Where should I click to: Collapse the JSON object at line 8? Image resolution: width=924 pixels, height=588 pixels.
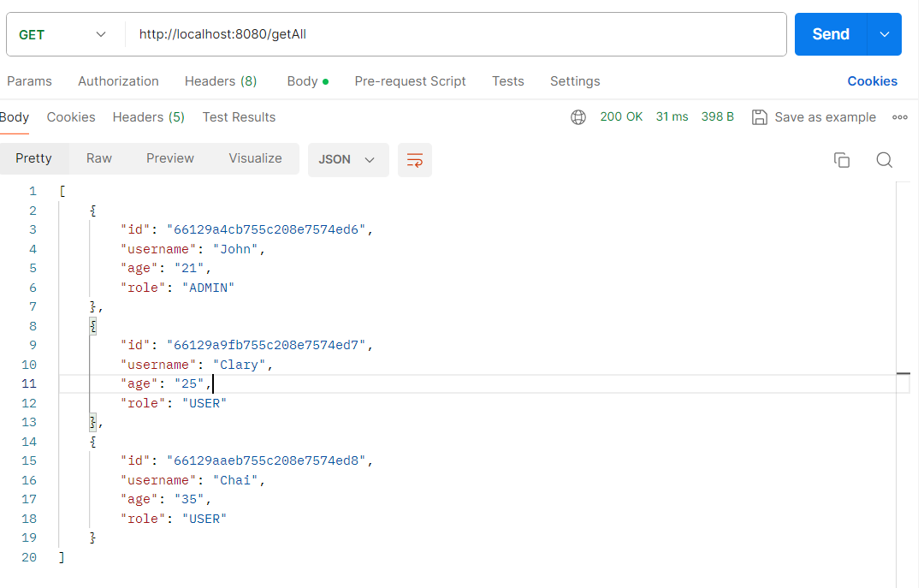click(x=93, y=326)
